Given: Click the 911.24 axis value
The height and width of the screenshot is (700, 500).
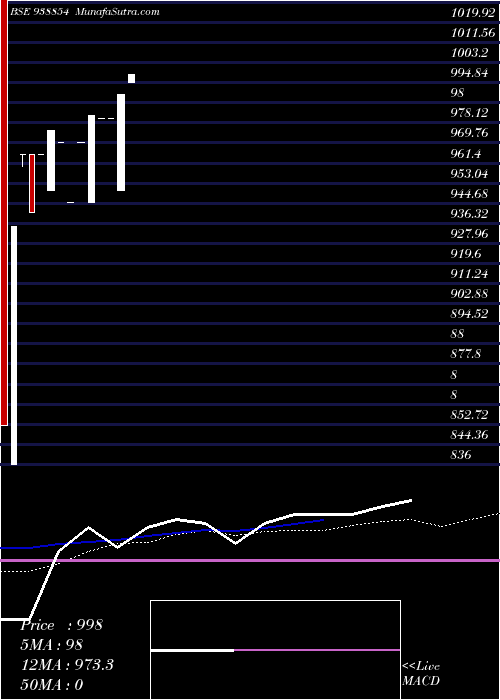Looking at the screenshot, I should [x=469, y=274].
